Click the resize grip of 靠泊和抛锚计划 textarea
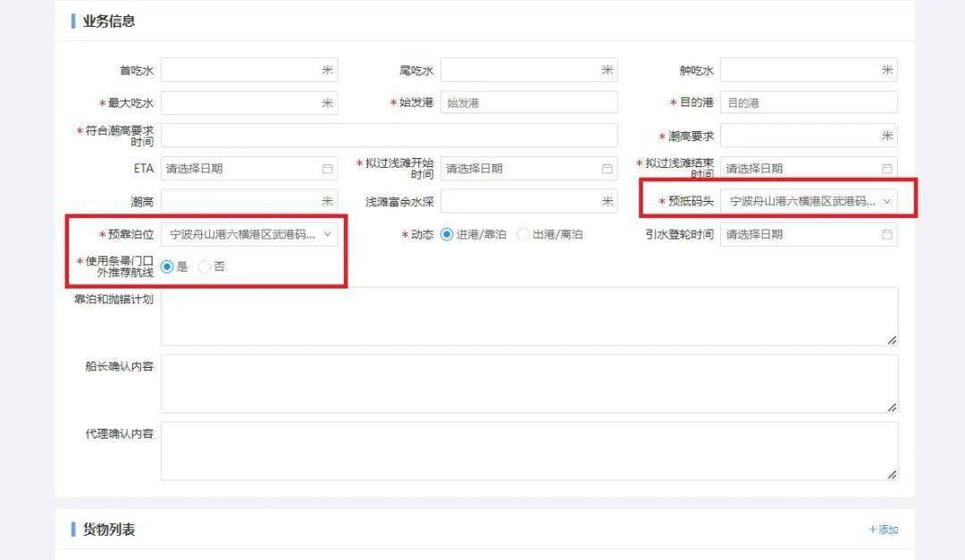 click(892, 340)
